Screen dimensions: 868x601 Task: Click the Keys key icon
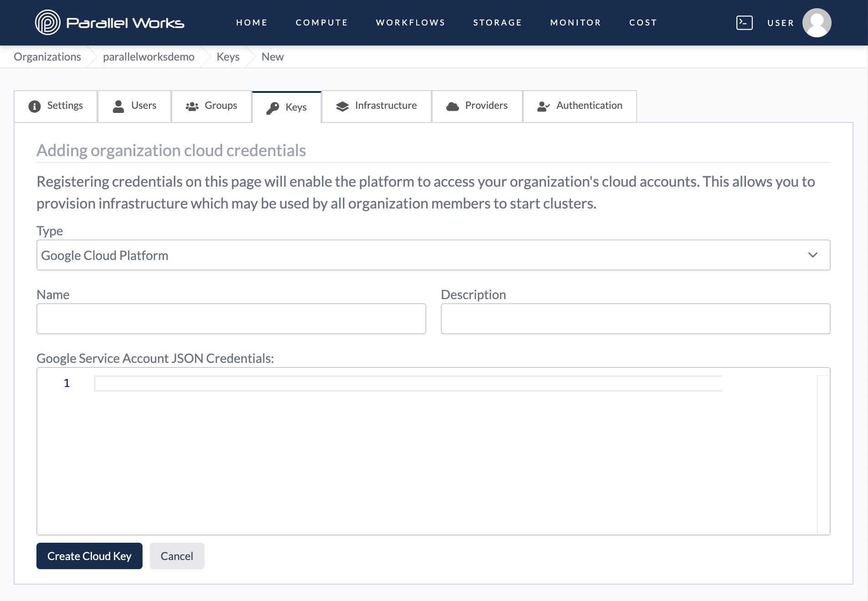272,108
